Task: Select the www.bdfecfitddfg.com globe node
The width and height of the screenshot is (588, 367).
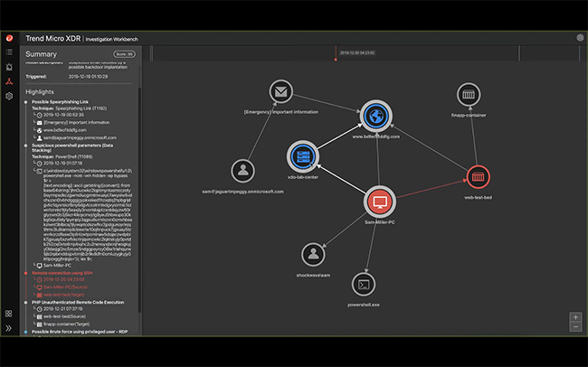Action: (x=376, y=117)
